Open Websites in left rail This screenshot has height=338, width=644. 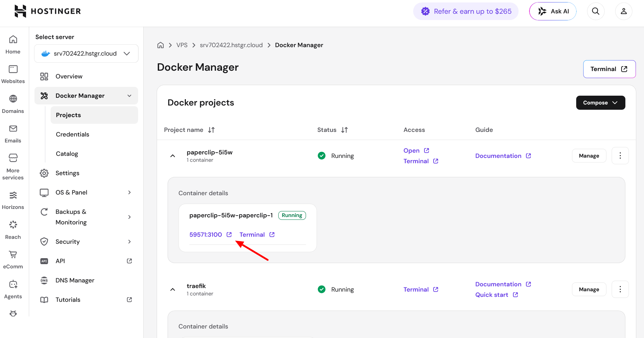coord(13,74)
